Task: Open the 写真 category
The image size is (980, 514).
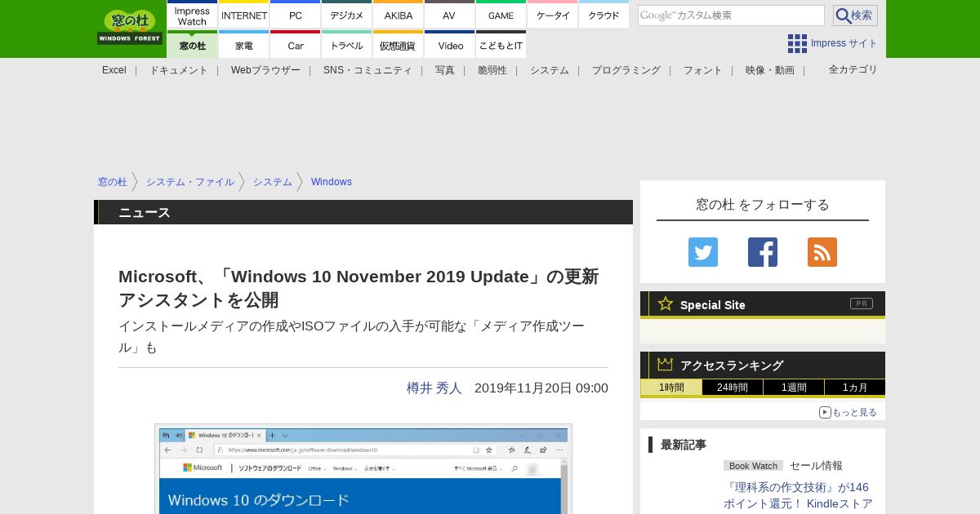Action: (445, 70)
